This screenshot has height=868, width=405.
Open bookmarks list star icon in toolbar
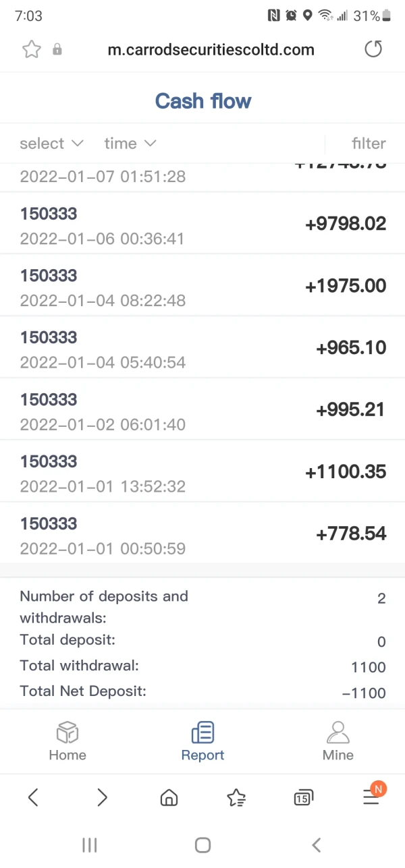point(236,798)
